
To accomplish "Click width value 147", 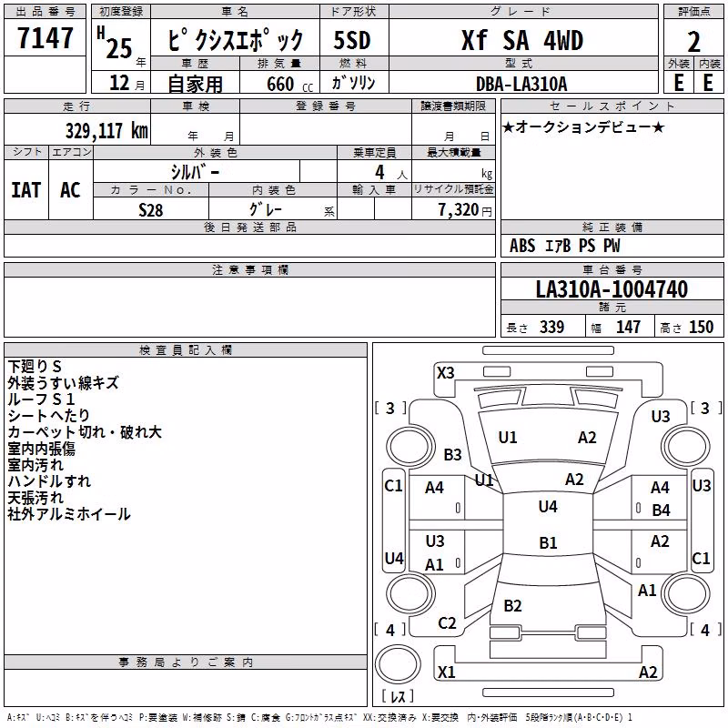I will coord(628,327).
